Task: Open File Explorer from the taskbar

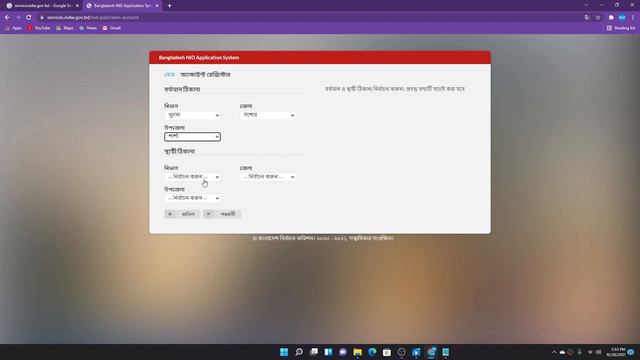Action: click(x=358, y=352)
